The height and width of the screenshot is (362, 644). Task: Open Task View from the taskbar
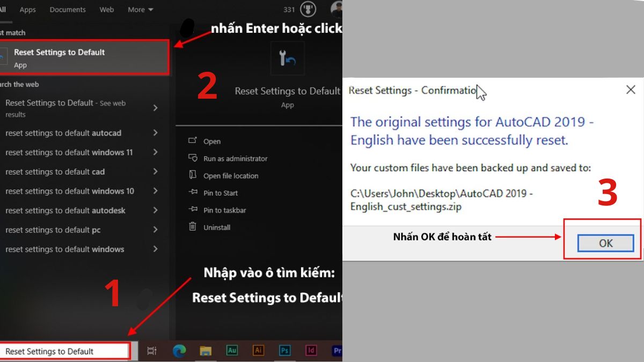[152, 351]
